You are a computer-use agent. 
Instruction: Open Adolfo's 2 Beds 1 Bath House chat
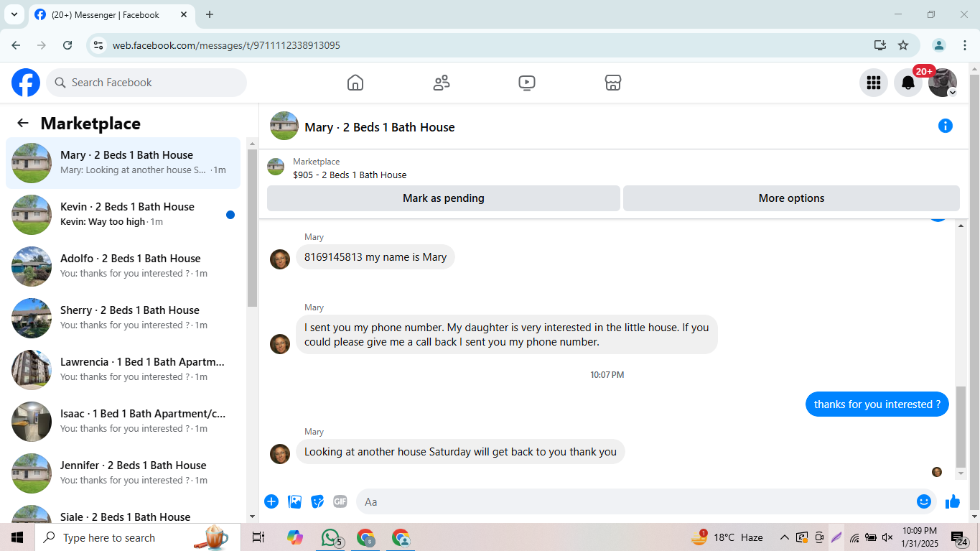123,267
